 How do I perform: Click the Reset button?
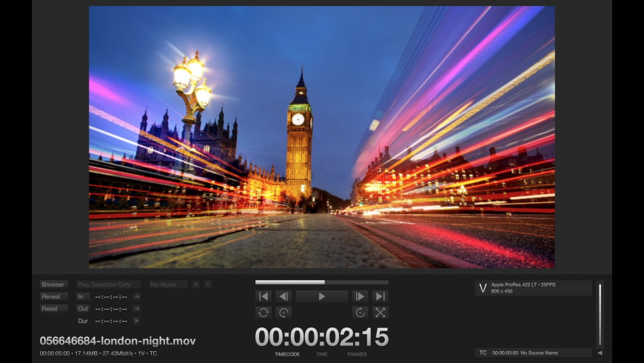(53, 309)
